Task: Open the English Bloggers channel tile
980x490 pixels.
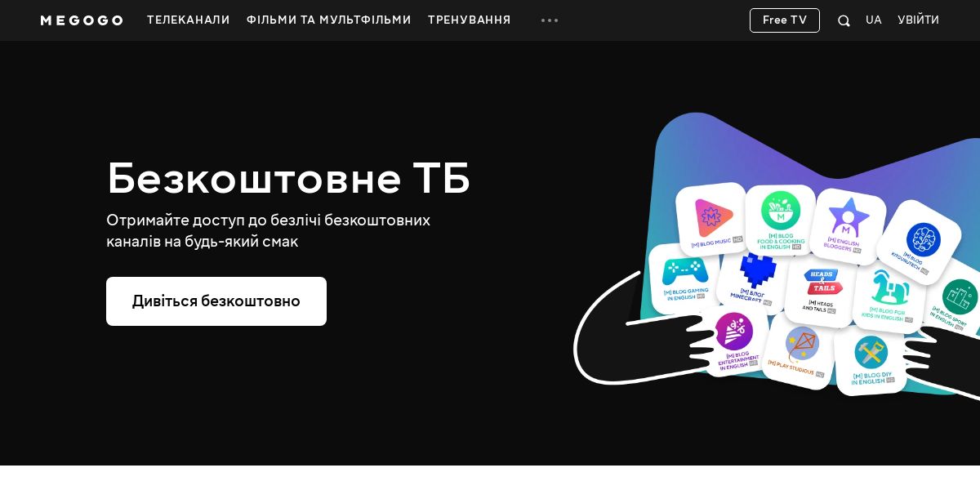Action: click(848, 225)
